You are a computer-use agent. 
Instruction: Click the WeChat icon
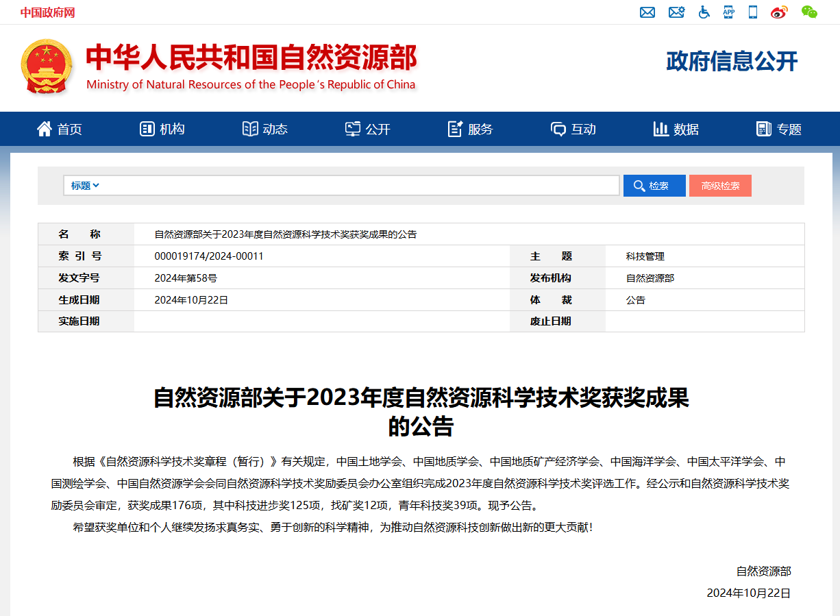pos(809,12)
